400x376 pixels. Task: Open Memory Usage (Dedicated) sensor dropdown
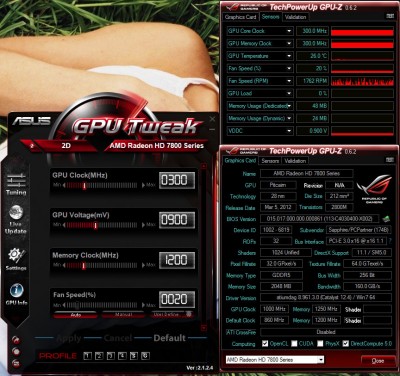tap(289, 106)
